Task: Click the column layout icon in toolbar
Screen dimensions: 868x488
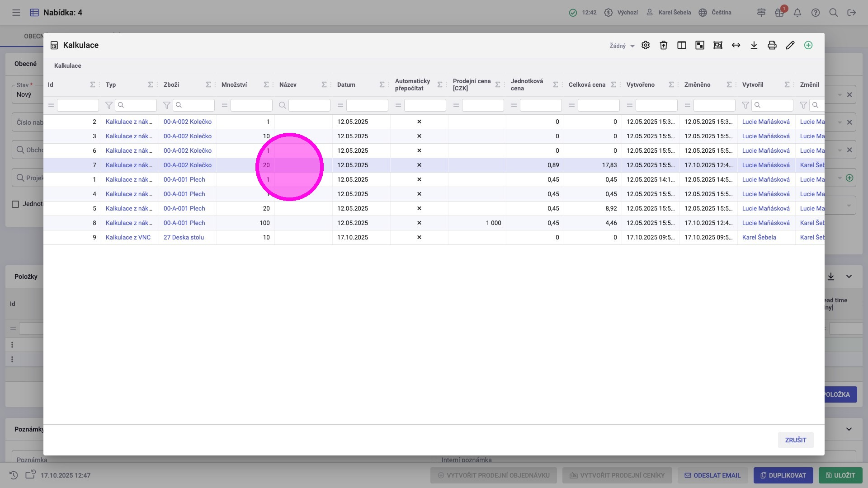Action: (x=682, y=45)
